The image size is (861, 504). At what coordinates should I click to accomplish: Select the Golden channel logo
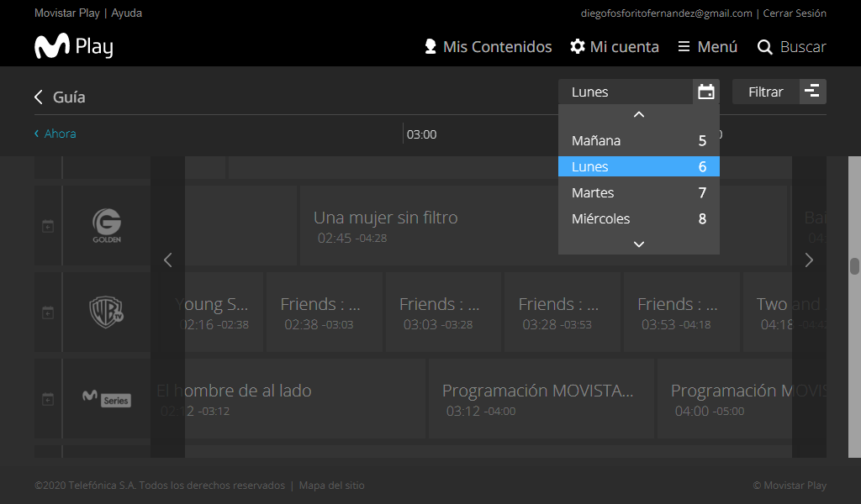coord(107,225)
